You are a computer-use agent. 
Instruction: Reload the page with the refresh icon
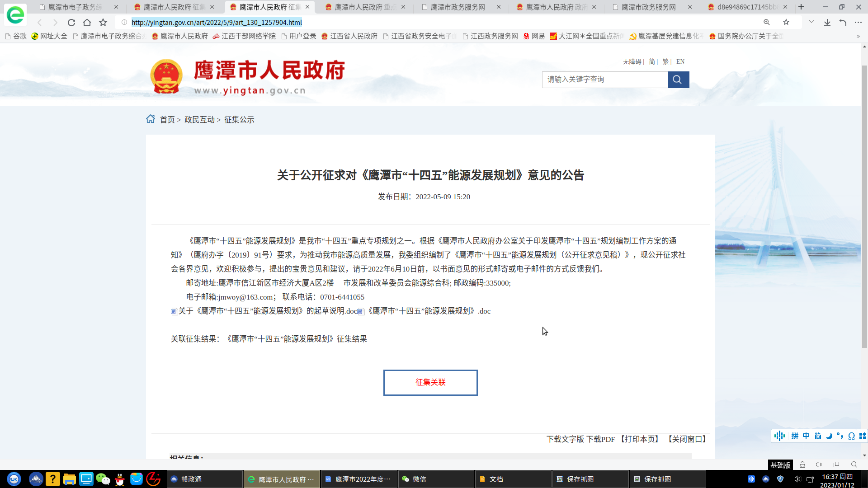point(71,23)
